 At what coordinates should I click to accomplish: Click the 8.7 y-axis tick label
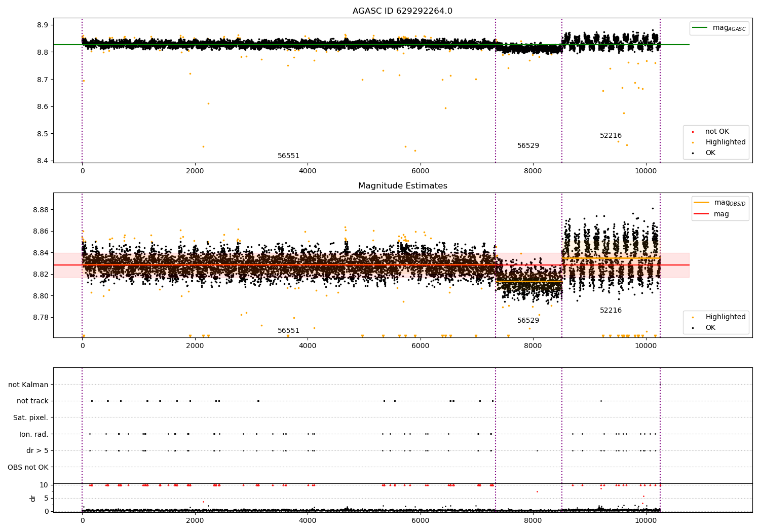coord(43,80)
